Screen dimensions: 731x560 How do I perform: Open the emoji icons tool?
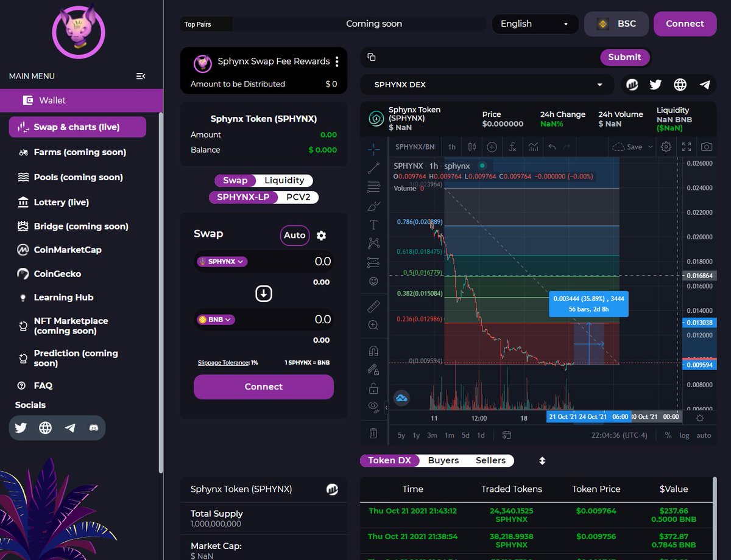pyautogui.click(x=373, y=281)
